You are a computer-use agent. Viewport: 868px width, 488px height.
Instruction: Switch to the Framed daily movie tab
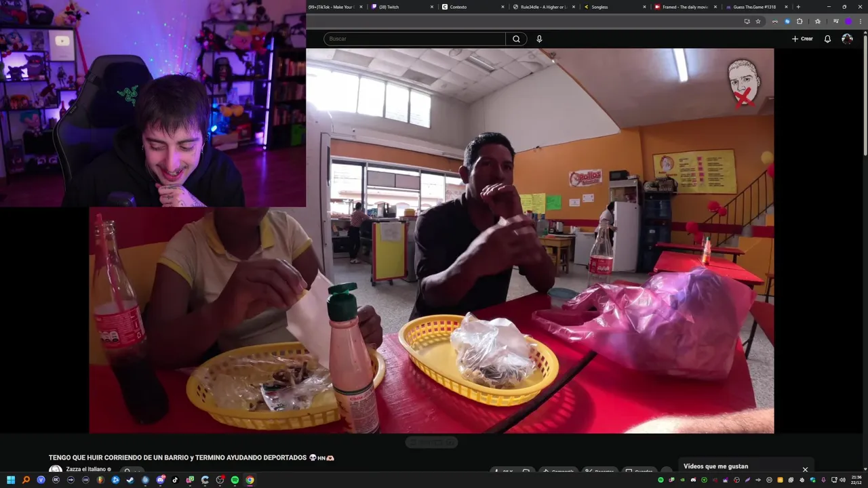pyautogui.click(x=686, y=7)
